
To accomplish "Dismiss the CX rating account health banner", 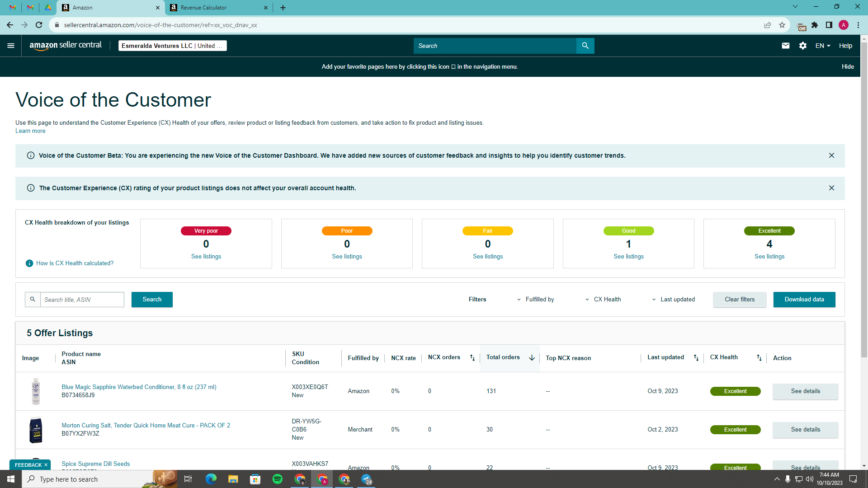I will point(831,188).
